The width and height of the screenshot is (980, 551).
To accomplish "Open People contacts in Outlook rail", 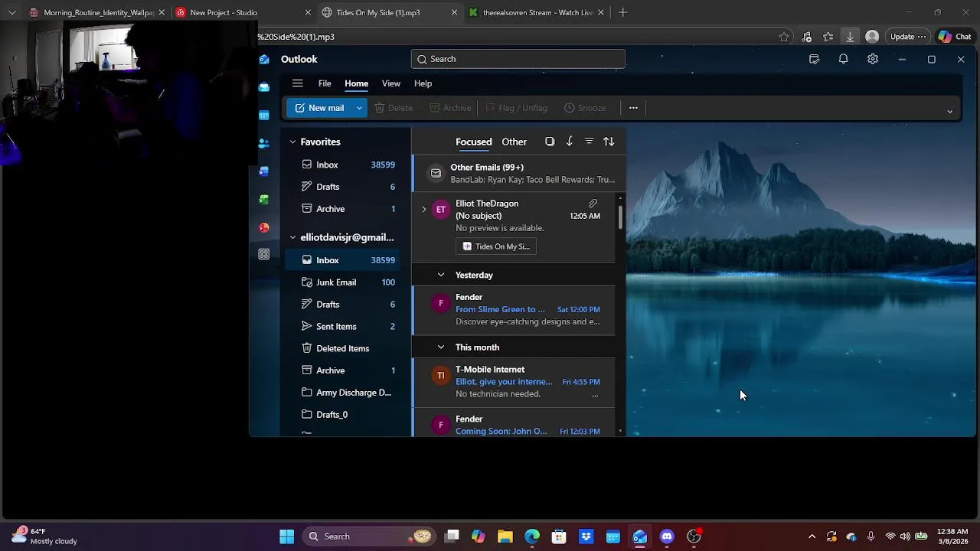I will pos(264,143).
